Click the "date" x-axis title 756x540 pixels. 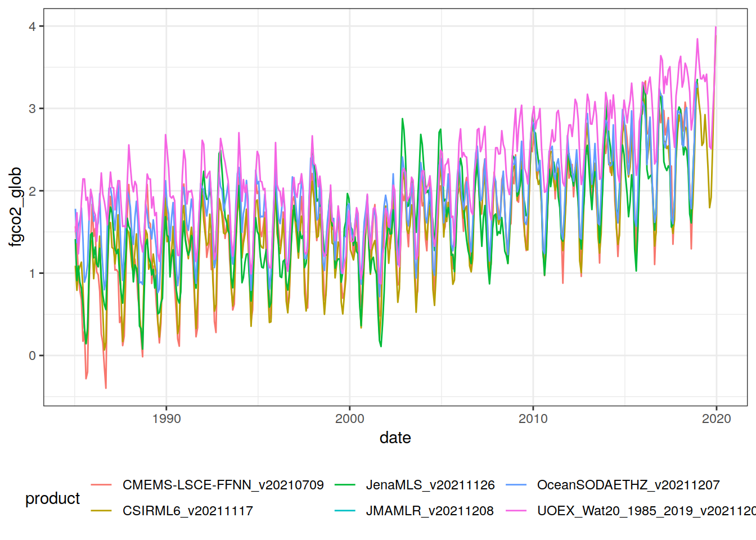point(395,438)
